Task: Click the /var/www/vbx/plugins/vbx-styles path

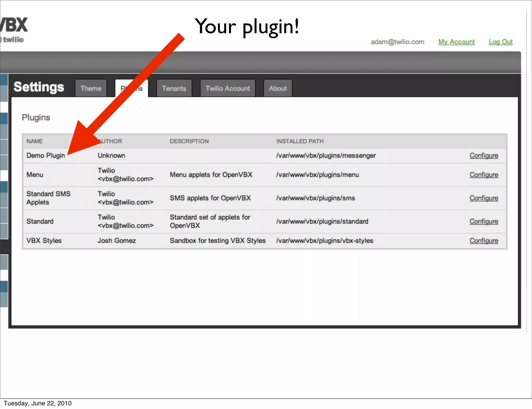Action: (325, 241)
